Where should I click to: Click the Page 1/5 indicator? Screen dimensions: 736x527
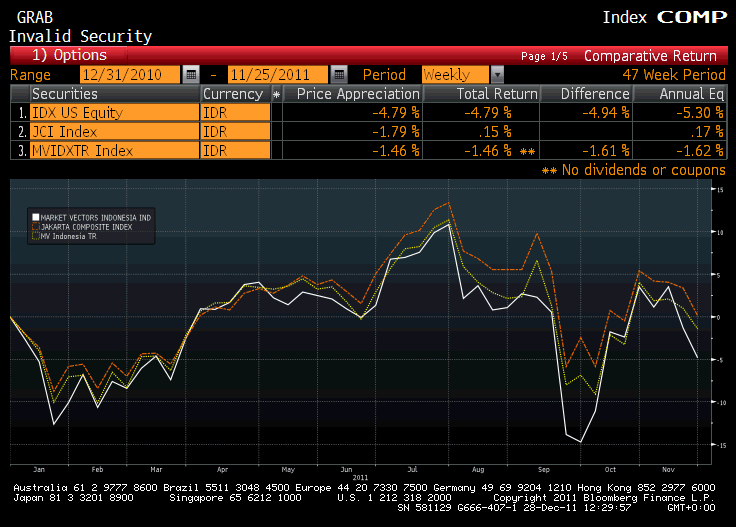(544, 57)
